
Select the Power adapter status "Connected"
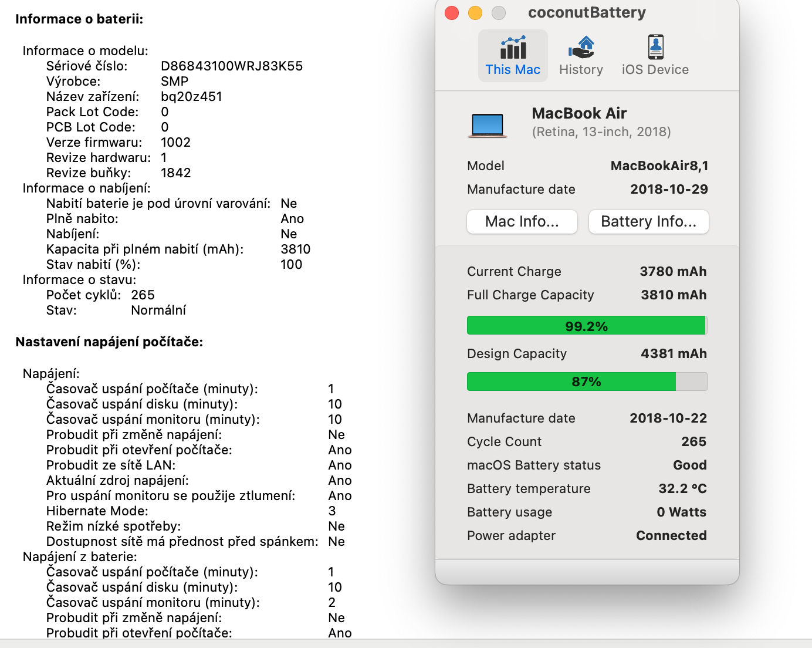(671, 535)
